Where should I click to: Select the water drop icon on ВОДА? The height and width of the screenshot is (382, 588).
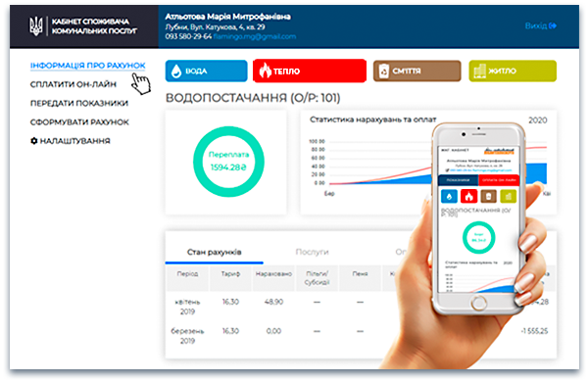click(x=176, y=71)
